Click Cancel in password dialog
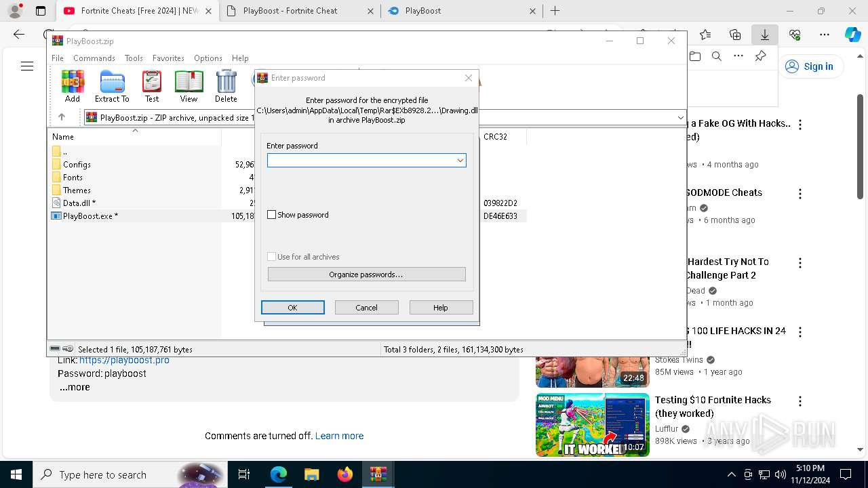868x488 pixels. [366, 307]
